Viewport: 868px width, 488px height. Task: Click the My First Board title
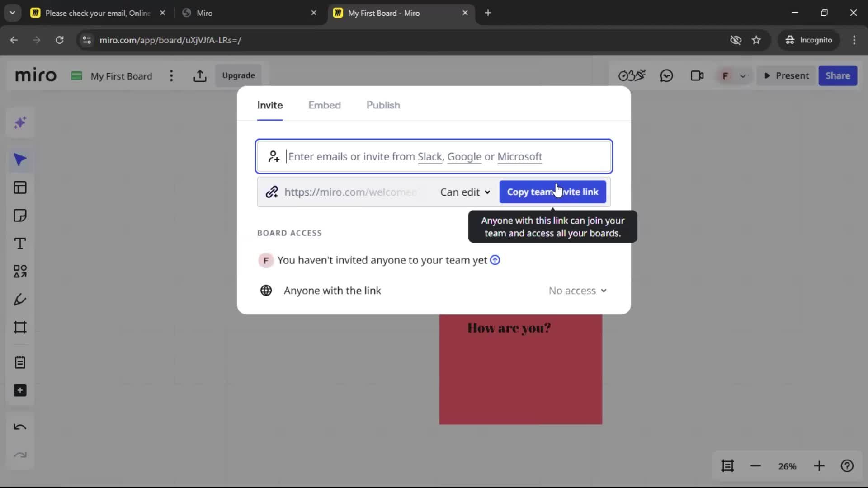[121, 76]
